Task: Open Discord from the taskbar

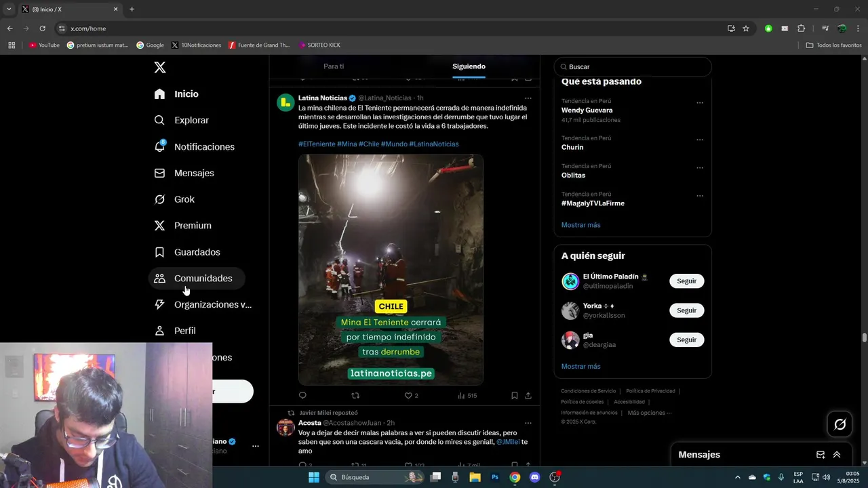Action: 534,477
